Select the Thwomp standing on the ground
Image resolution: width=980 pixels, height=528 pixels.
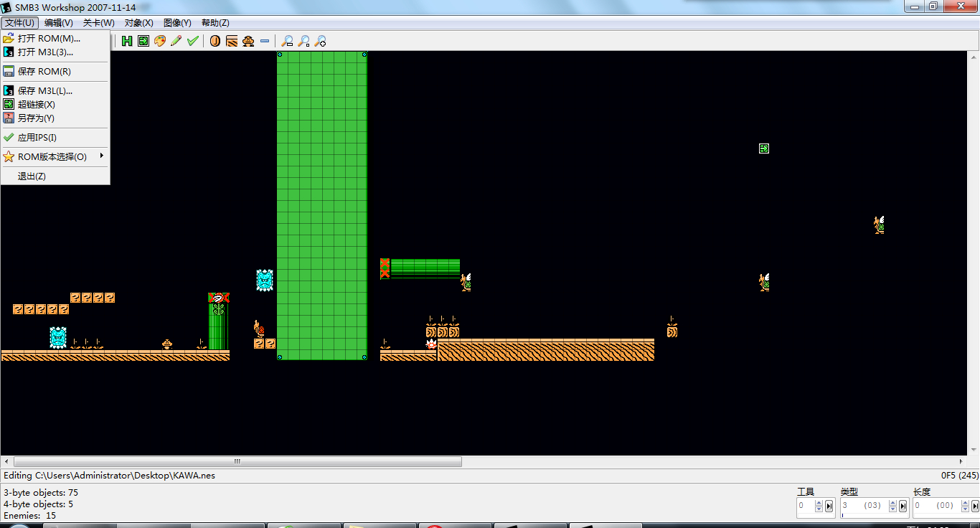[x=58, y=337]
